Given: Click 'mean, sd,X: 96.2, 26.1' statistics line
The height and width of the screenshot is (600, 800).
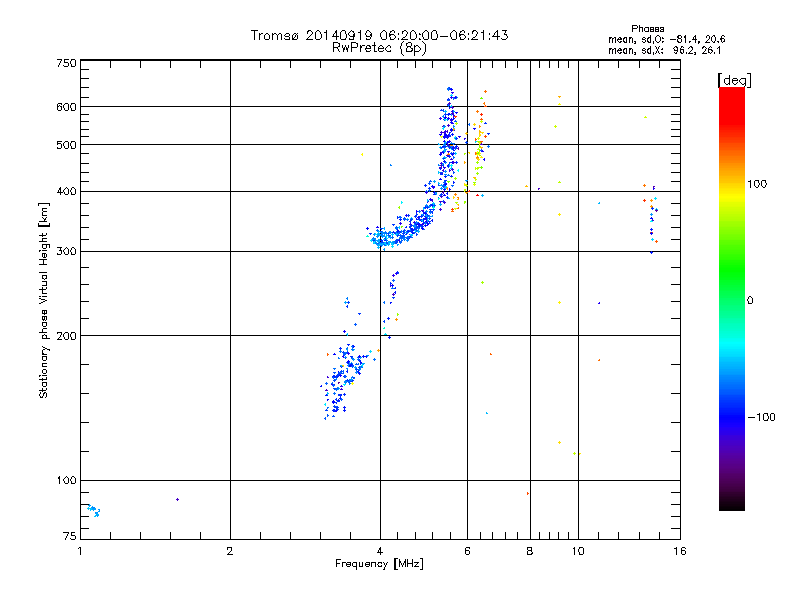Looking at the screenshot, I should 664,50.
